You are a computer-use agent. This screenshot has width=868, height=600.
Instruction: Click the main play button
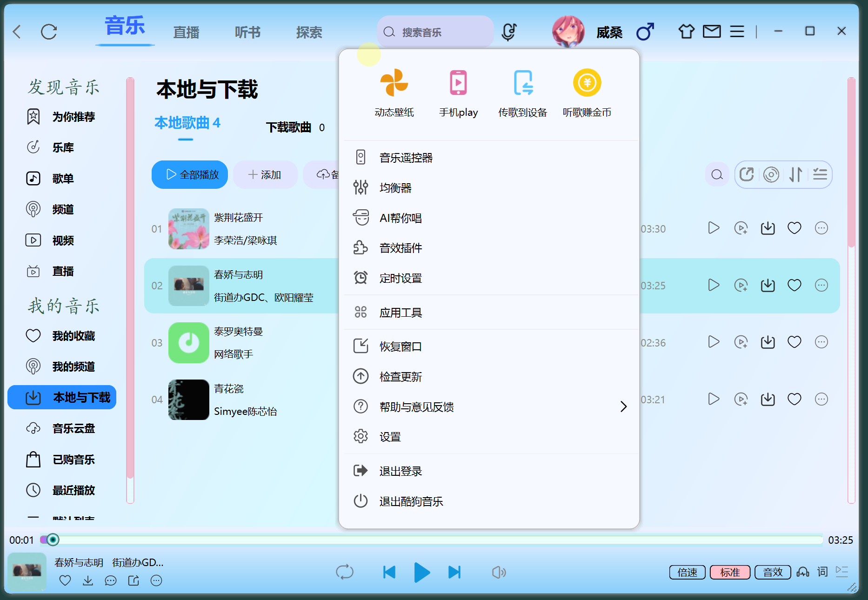tap(422, 572)
